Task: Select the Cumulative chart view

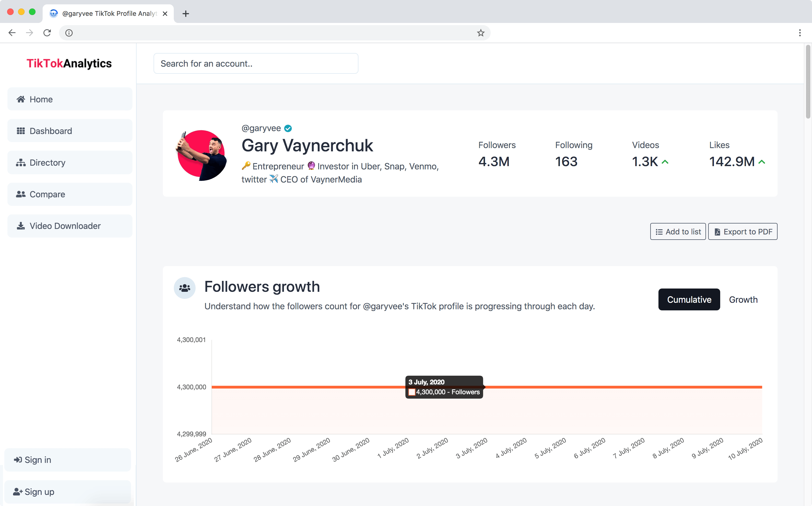Action: [689, 299]
